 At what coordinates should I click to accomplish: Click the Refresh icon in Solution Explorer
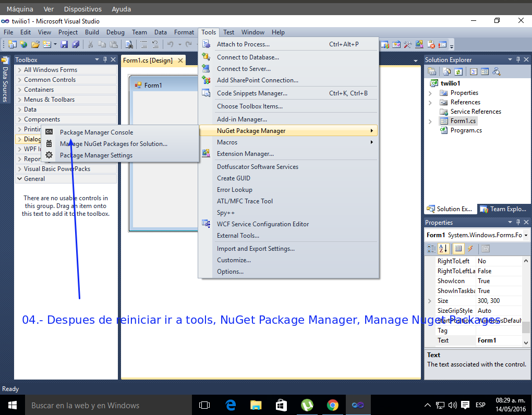pyautogui.click(x=458, y=71)
